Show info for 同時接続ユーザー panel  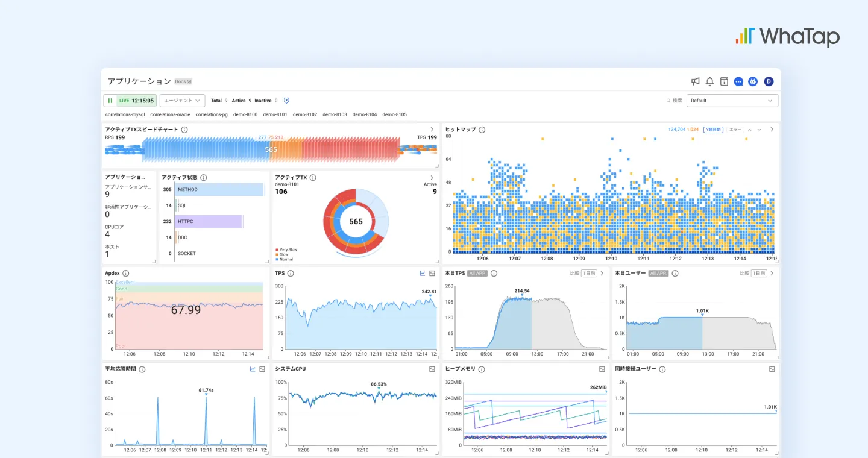[x=662, y=369]
